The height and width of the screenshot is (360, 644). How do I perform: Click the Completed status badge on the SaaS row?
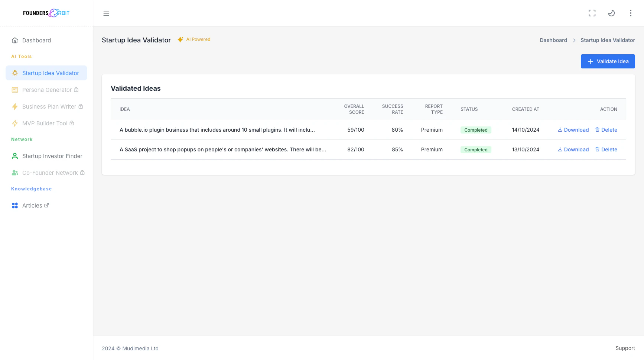point(476,150)
